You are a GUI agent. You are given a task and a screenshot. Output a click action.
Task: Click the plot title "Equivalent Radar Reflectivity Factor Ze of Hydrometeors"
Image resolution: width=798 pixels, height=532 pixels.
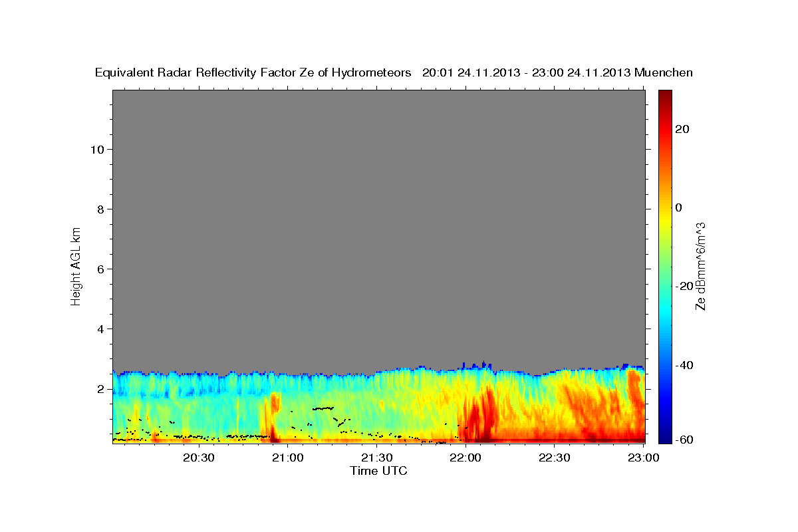(x=253, y=72)
